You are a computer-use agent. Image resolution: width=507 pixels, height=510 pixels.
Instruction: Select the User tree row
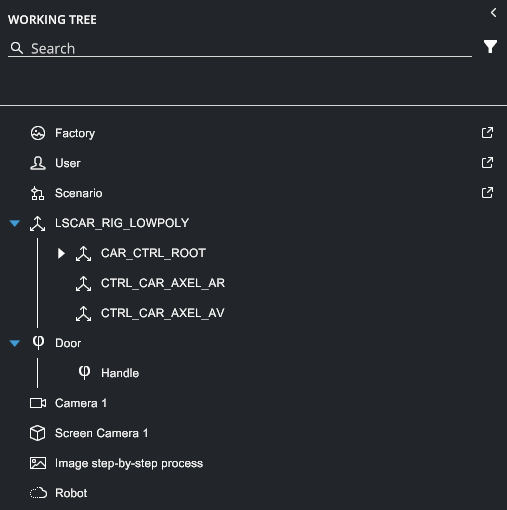(x=253, y=163)
